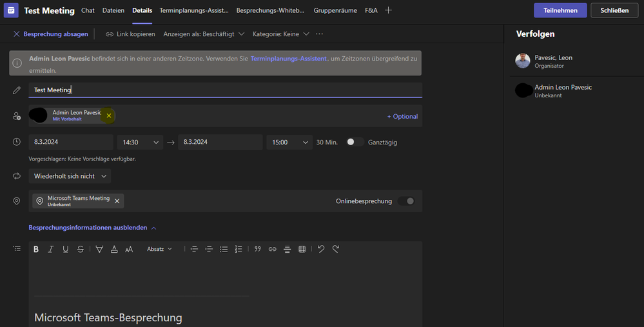Image resolution: width=644 pixels, height=327 pixels.
Task: Toggle underline formatting
Action: (x=66, y=249)
